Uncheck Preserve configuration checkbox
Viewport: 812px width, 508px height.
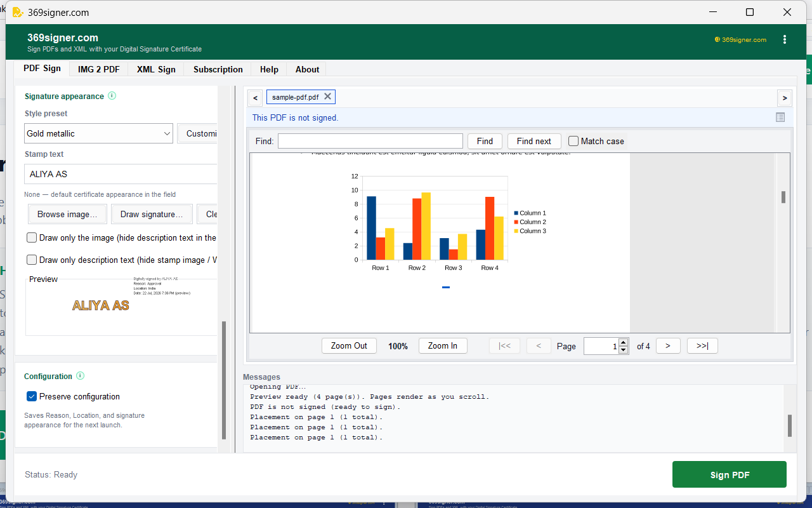(32, 396)
